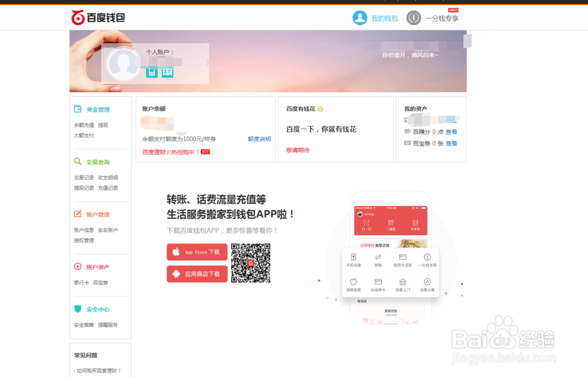Click the 资金管理 wallet icon
The height and width of the screenshot is (378, 588).
78,109
